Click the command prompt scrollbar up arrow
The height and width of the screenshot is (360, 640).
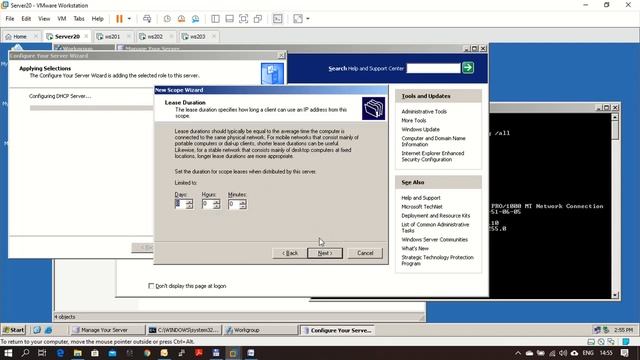(x=615, y=117)
